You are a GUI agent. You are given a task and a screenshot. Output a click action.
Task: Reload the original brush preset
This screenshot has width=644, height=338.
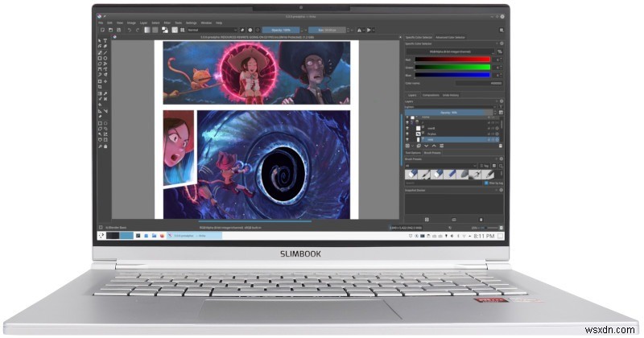[x=258, y=30]
